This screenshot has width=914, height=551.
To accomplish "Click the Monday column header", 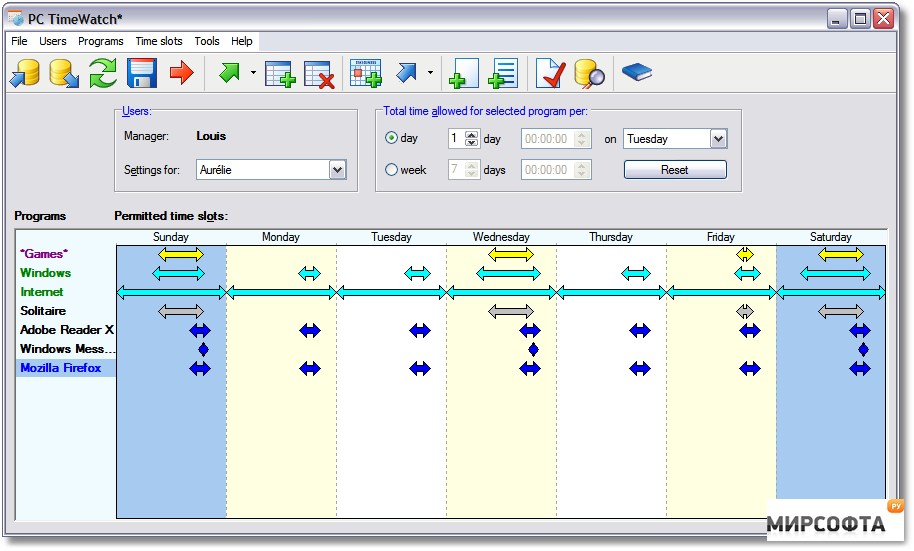I will pyautogui.click(x=280, y=237).
